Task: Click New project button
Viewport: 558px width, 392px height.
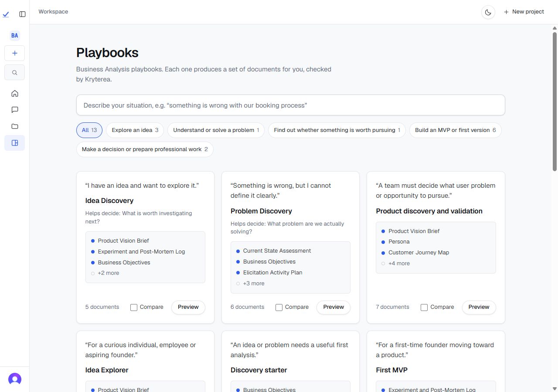Action: pos(524,12)
